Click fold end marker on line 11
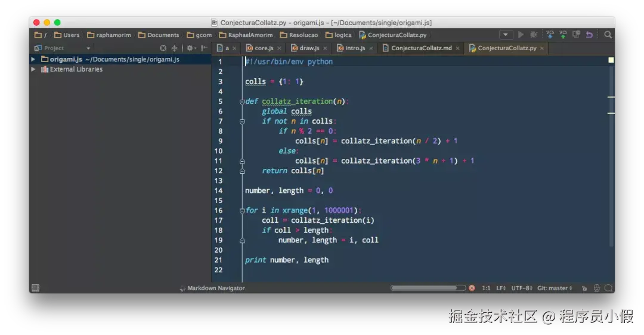This screenshot has width=644, height=335. (x=242, y=161)
